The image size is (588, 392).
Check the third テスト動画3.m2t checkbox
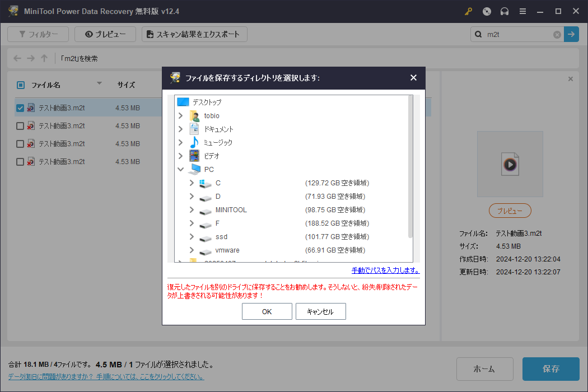click(20, 144)
